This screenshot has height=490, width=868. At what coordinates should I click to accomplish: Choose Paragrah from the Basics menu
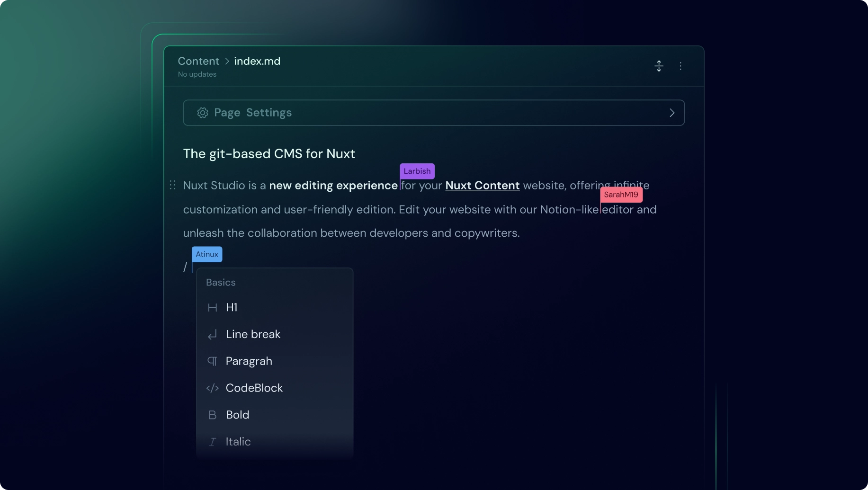(x=249, y=361)
